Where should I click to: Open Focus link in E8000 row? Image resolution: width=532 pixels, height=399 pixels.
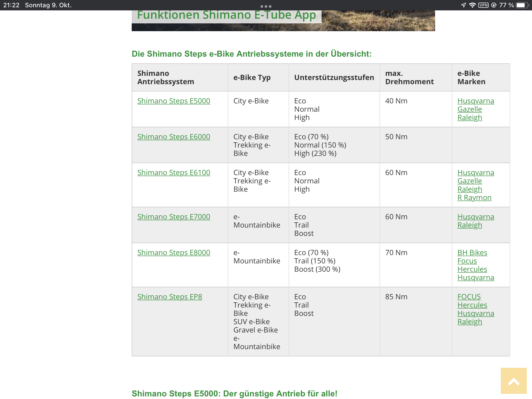(467, 261)
